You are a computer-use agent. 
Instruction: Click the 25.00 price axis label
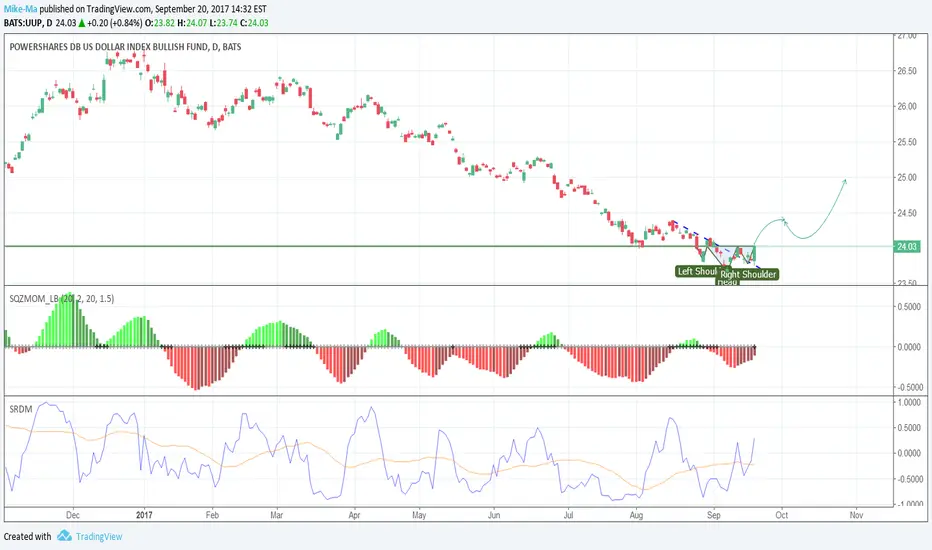906,177
